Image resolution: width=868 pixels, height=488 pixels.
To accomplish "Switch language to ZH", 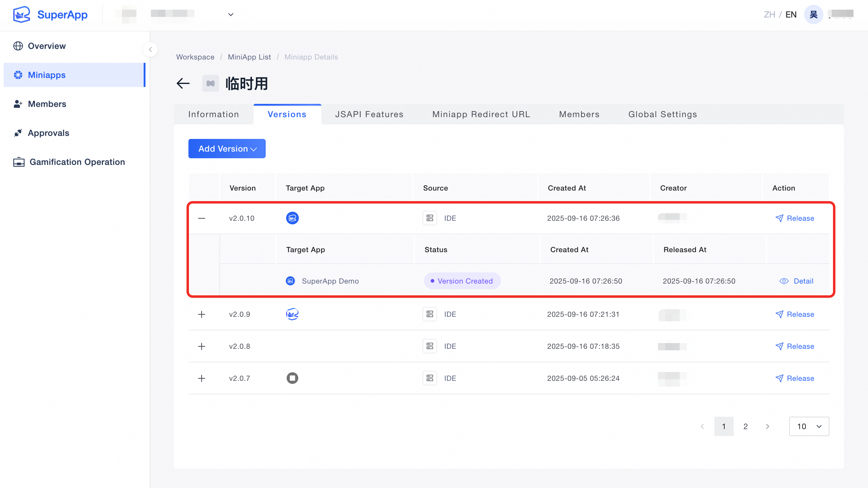I will click(769, 14).
